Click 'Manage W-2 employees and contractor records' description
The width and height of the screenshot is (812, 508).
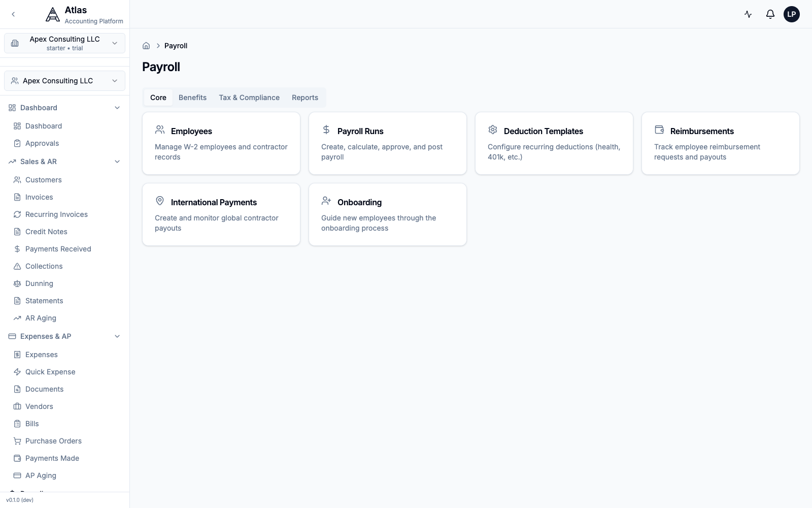[x=221, y=152]
